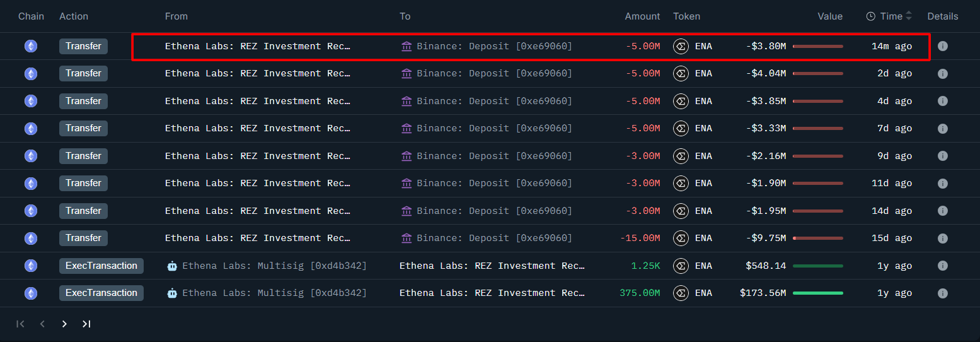Screen dimensions: 980x342
Task: Click the ENA token icon in the 375.00M row
Action: point(681,293)
